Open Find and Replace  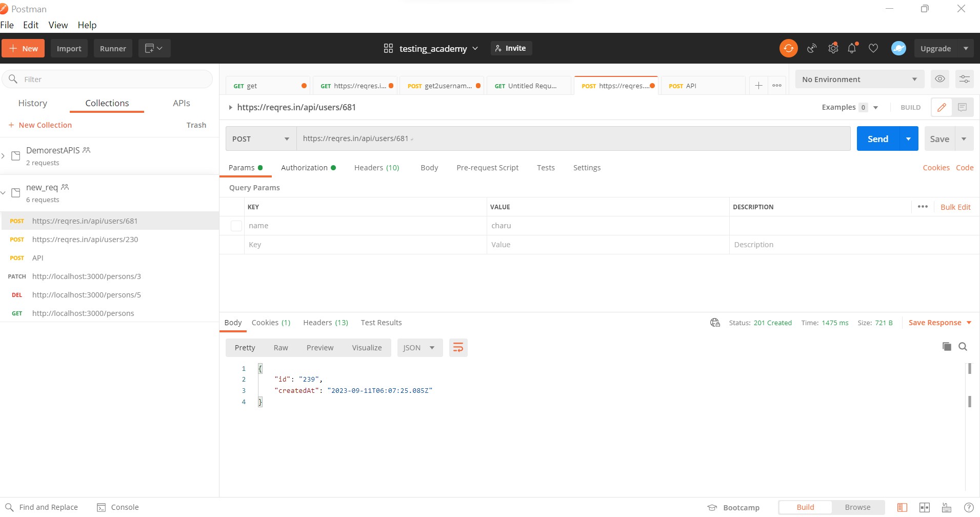pyautogui.click(x=42, y=507)
